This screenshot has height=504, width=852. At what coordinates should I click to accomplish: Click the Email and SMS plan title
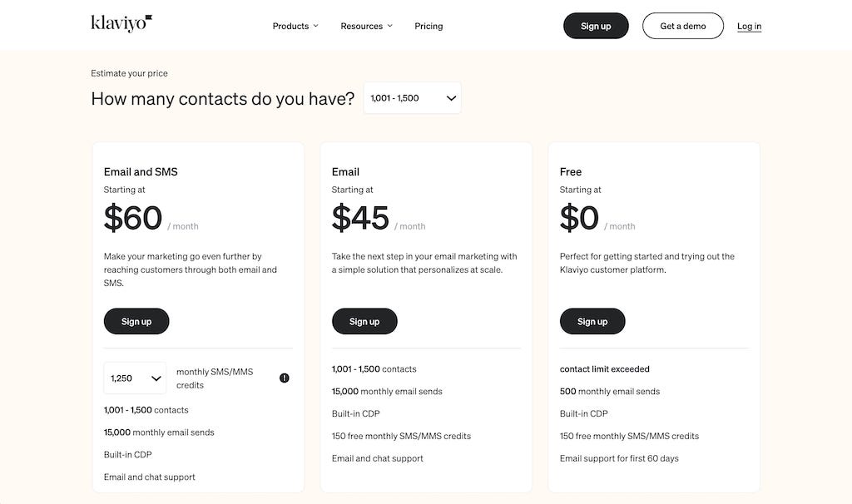tap(141, 172)
